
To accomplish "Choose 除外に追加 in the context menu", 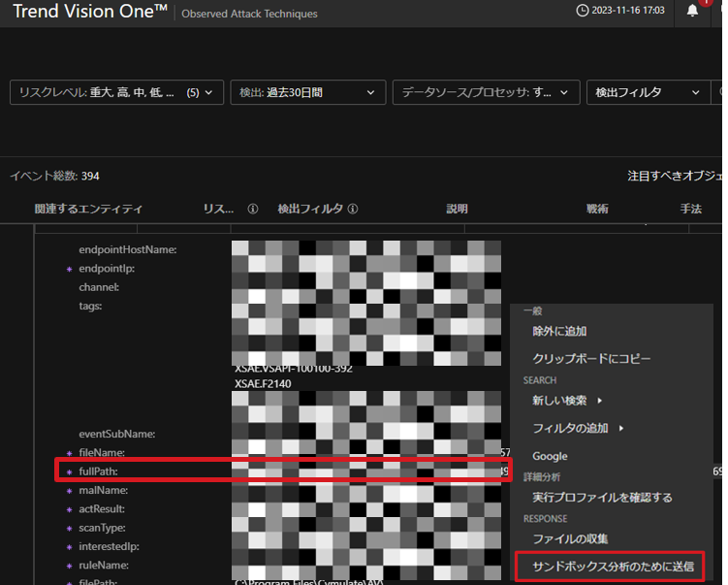I will [x=559, y=331].
